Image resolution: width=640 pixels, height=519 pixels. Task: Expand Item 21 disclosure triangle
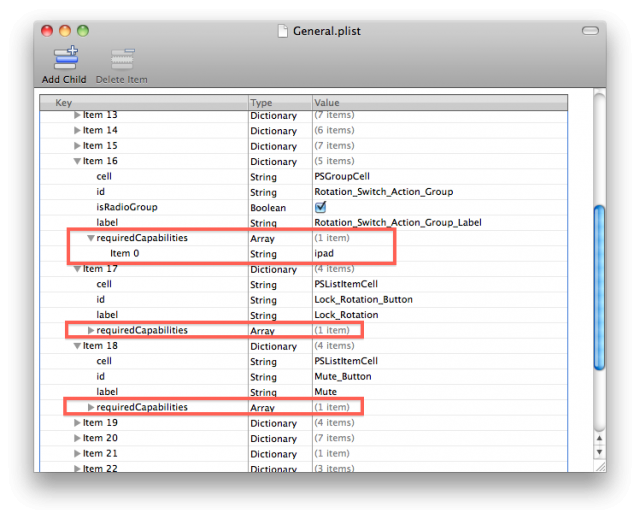tap(77, 453)
